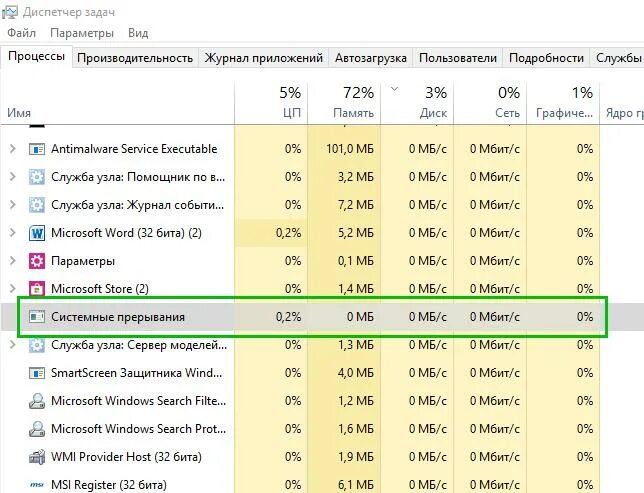644x493 pixels.
Task: Select SmartScreen Защитника Wind... process name
Action: (136, 373)
